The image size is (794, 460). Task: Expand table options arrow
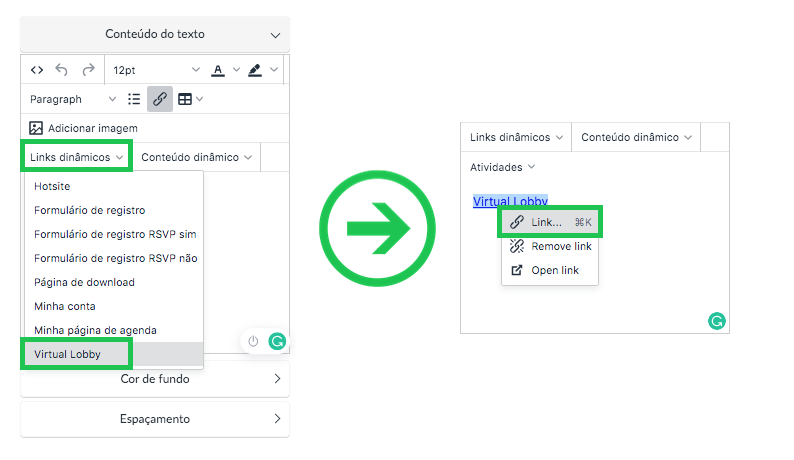[x=200, y=99]
